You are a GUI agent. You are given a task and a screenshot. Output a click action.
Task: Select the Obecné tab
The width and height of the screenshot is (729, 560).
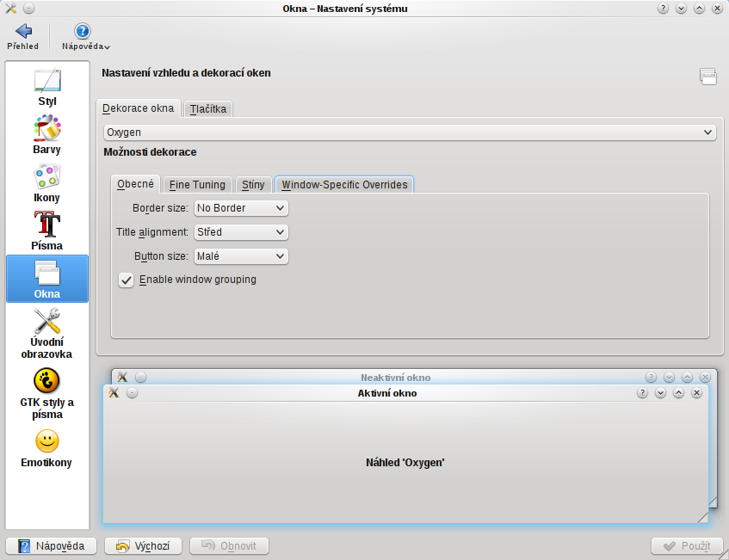click(135, 184)
